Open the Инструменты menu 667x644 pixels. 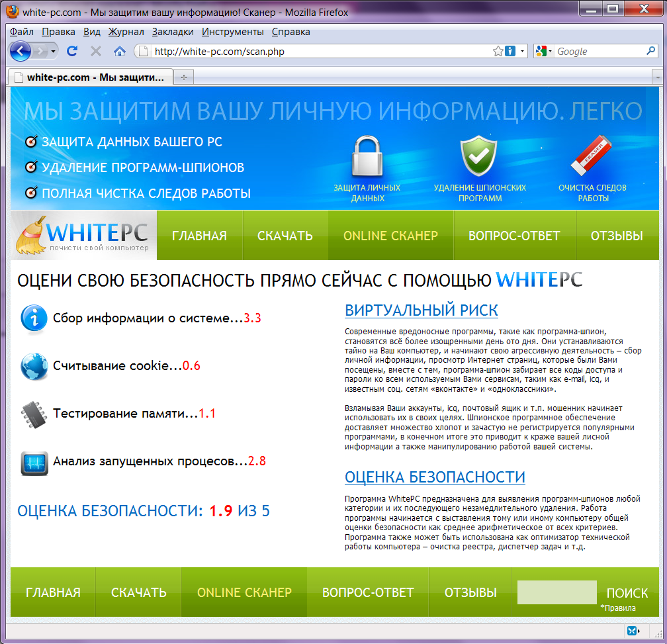click(x=233, y=32)
